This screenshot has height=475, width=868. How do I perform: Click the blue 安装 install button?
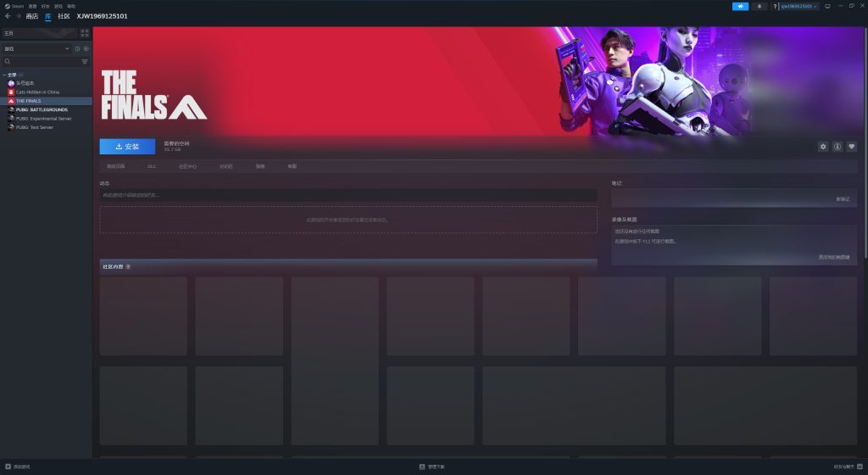(x=127, y=147)
